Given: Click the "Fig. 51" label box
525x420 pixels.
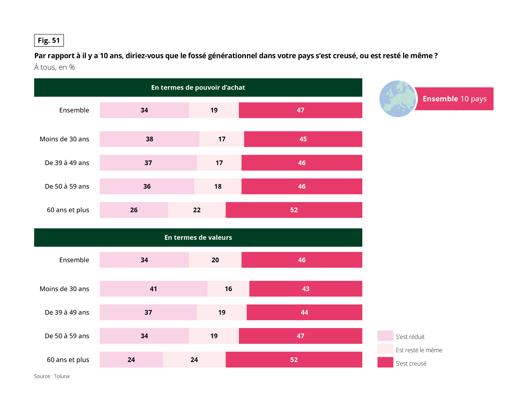Looking at the screenshot, I should (49, 40).
